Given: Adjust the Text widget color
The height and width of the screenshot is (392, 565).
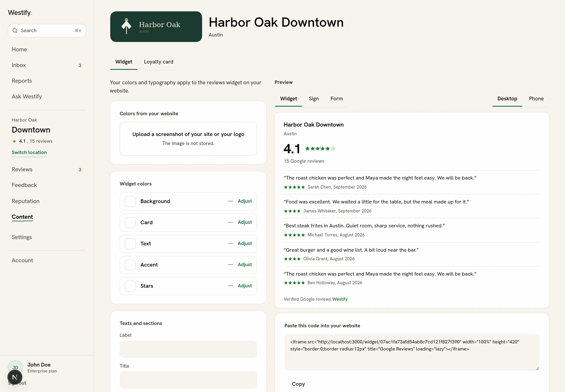Looking at the screenshot, I should [245, 243].
